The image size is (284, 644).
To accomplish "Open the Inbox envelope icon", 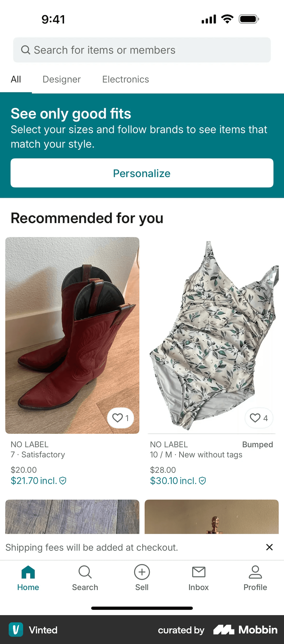I will tap(199, 572).
